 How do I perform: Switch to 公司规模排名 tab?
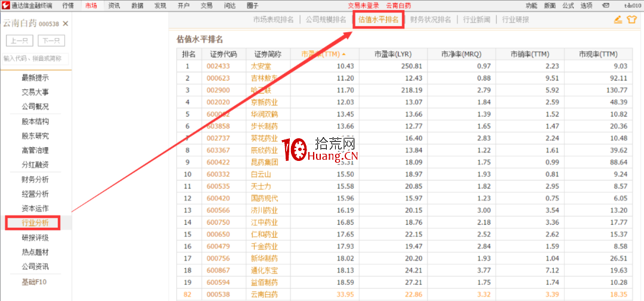pos(326,20)
